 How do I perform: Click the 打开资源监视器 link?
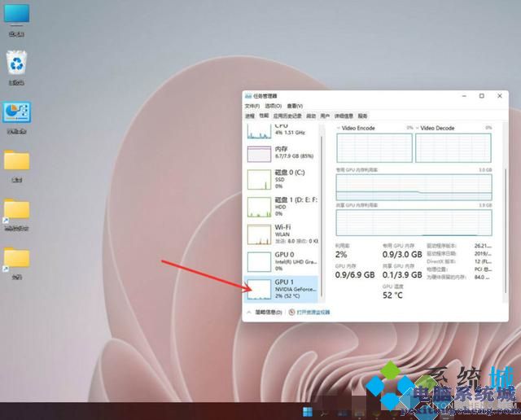[x=313, y=312]
